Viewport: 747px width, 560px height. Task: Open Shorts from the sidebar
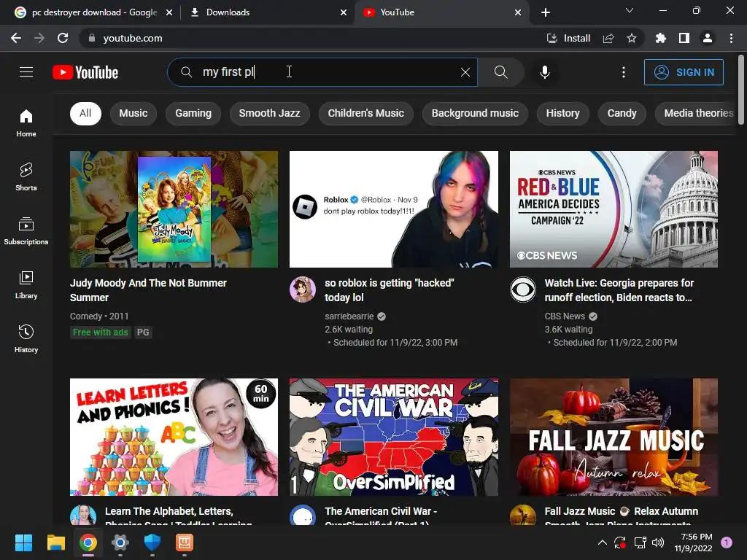click(x=26, y=176)
